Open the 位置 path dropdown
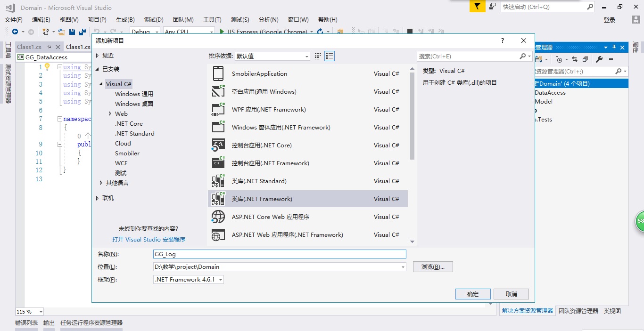 (403, 267)
